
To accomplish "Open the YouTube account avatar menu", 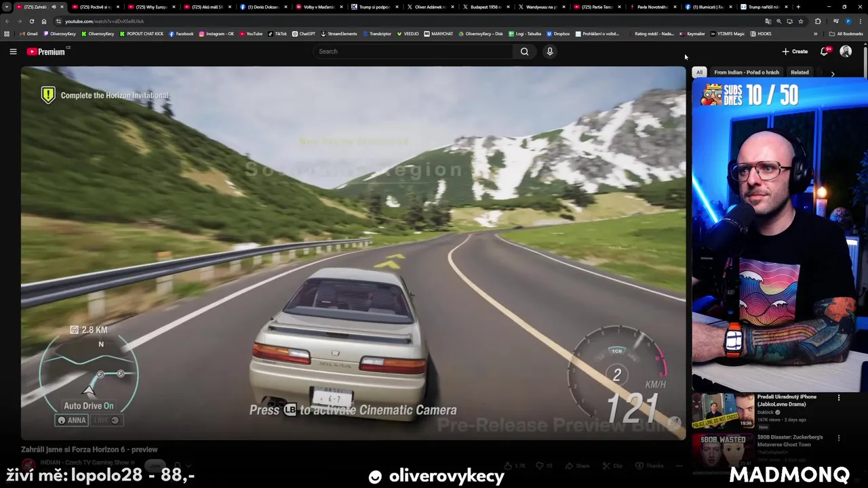I will [846, 52].
